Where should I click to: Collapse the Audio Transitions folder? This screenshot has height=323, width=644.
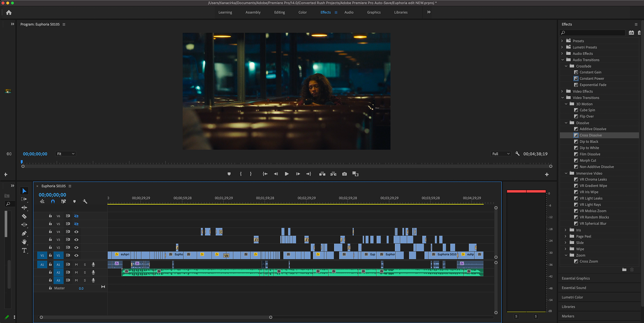click(562, 60)
